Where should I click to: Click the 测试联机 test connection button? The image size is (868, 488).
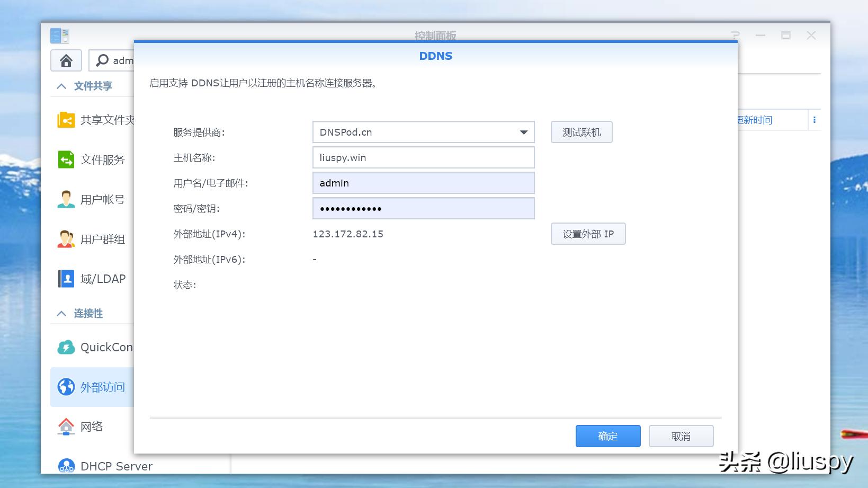(581, 132)
